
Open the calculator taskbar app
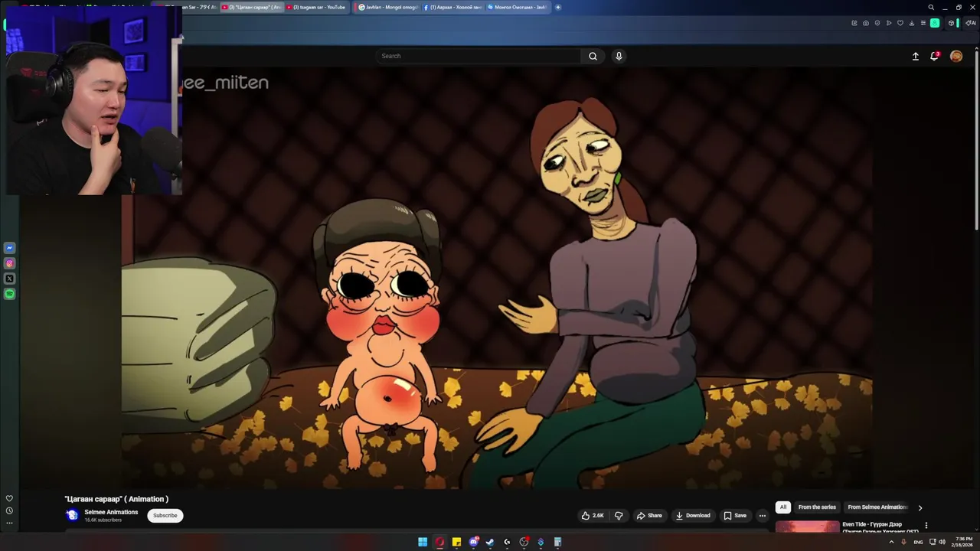pyautogui.click(x=557, y=542)
